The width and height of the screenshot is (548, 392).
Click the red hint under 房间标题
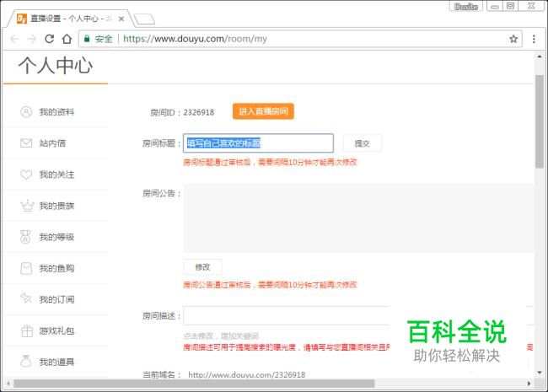tap(270, 162)
